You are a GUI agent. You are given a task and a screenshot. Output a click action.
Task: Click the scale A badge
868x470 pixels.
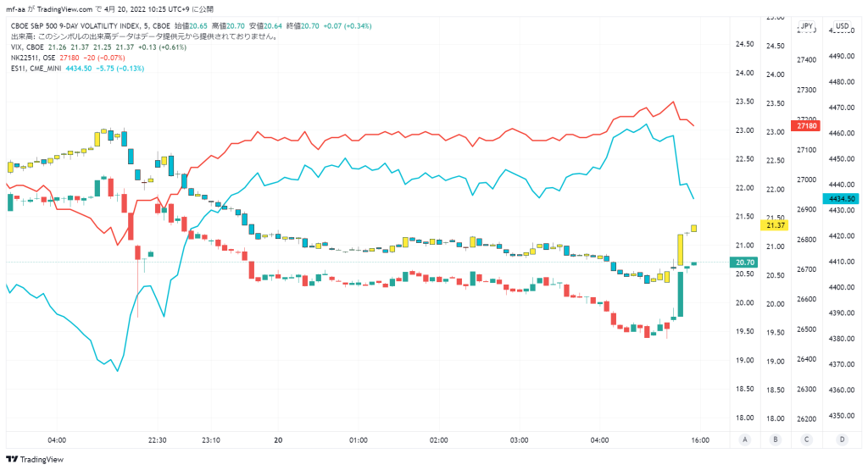pos(744,440)
